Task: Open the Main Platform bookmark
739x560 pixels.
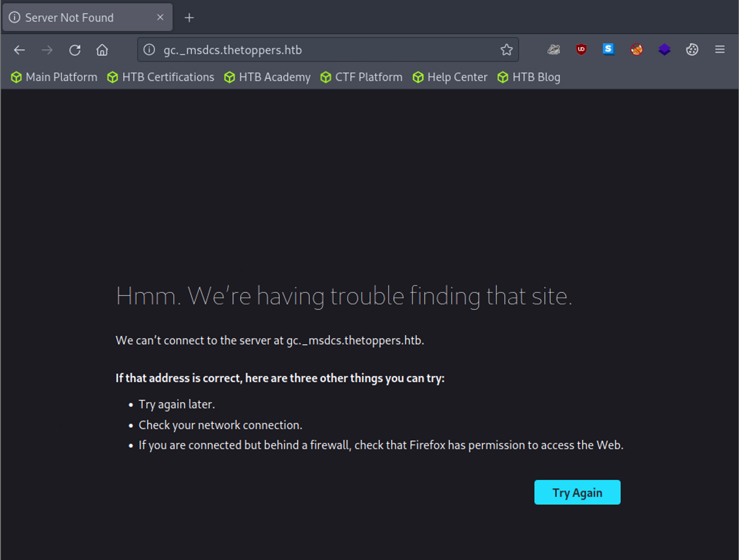Action: (x=54, y=77)
